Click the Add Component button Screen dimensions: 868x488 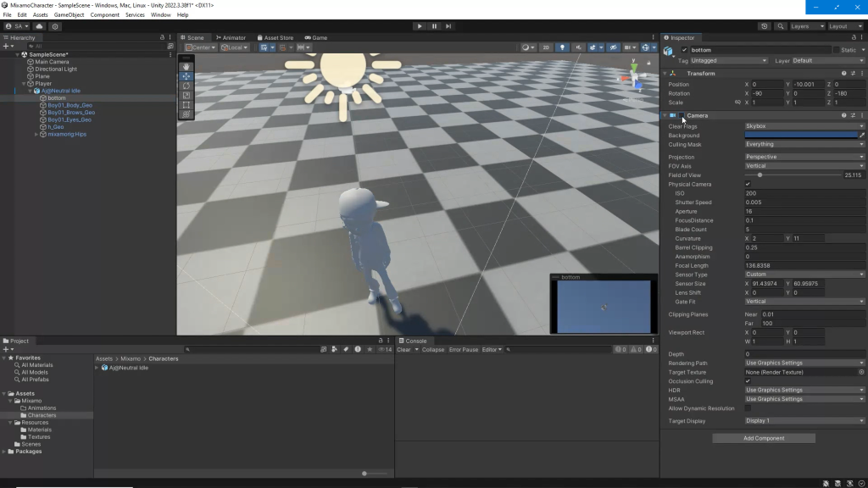763,438
